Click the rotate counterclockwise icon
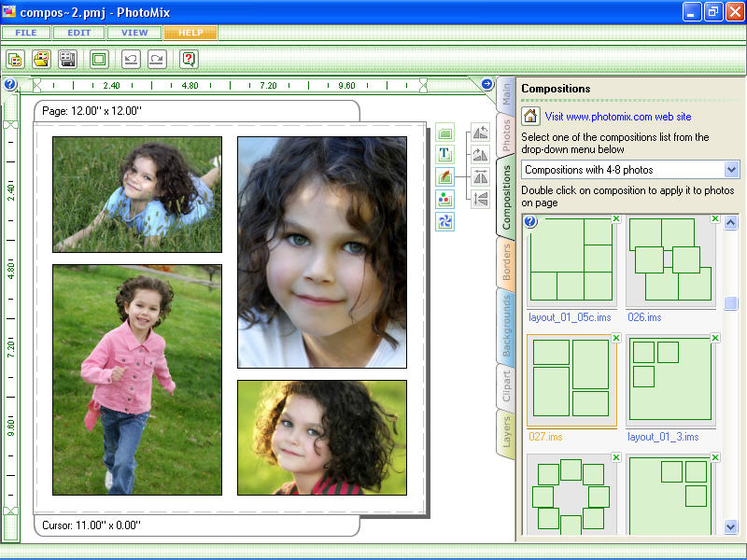The height and width of the screenshot is (560, 747). [480, 133]
